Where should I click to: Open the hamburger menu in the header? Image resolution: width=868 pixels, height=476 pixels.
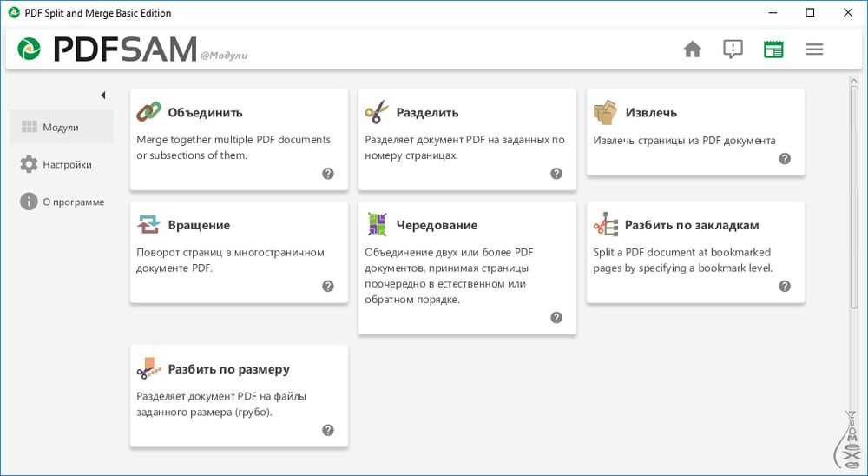point(814,50)
